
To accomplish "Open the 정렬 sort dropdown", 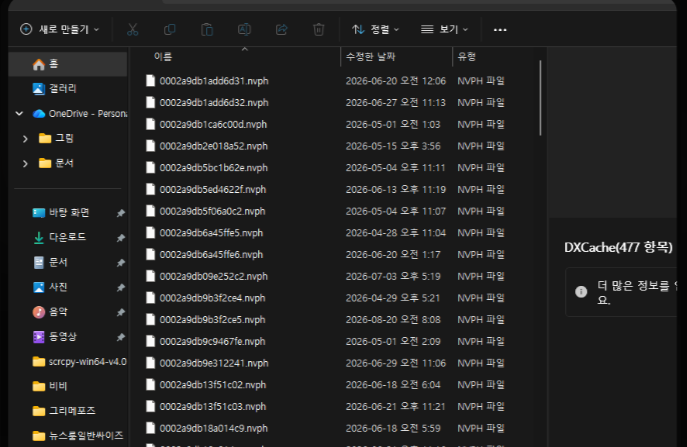I will (375, 29).
